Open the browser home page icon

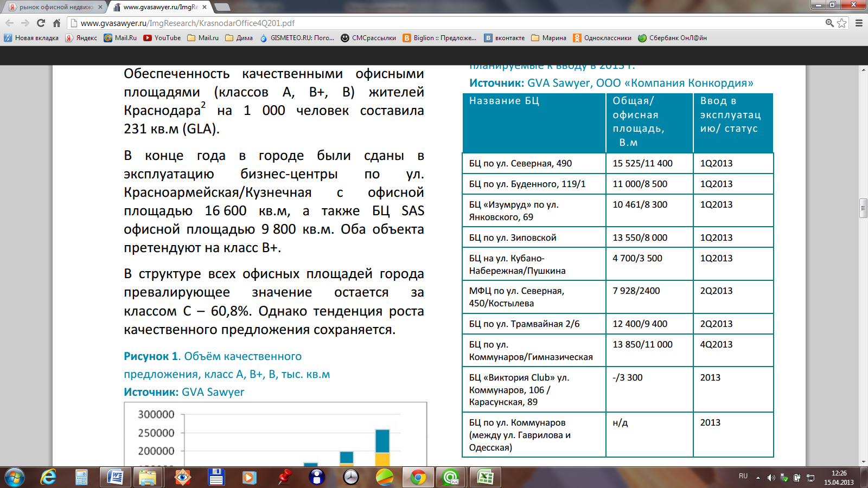click(x=56, y=23)
